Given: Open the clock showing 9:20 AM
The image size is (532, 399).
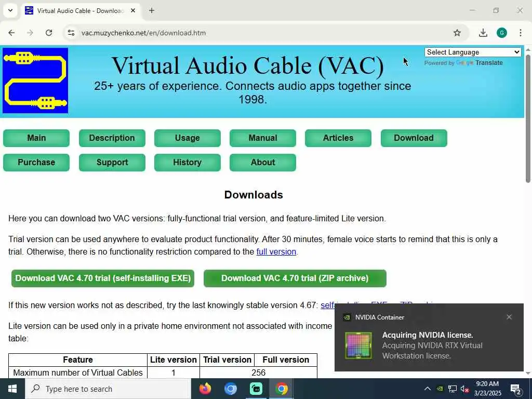Looking at the screenshot, I should [487, 389].
